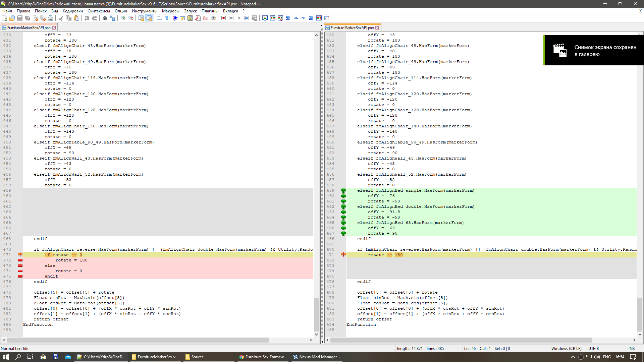Click the Close document toolbar icon

point(35,18)
